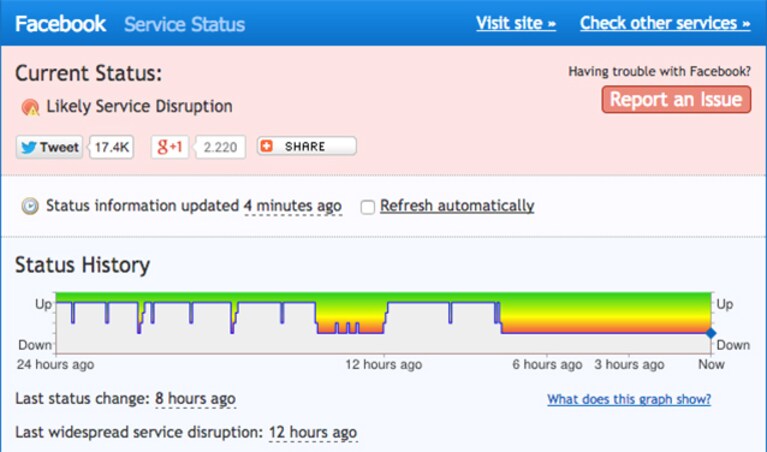Click the 12 hours ago disruption timestamp
The width and height of the screenshot is (767, 452).
(313, 432)
